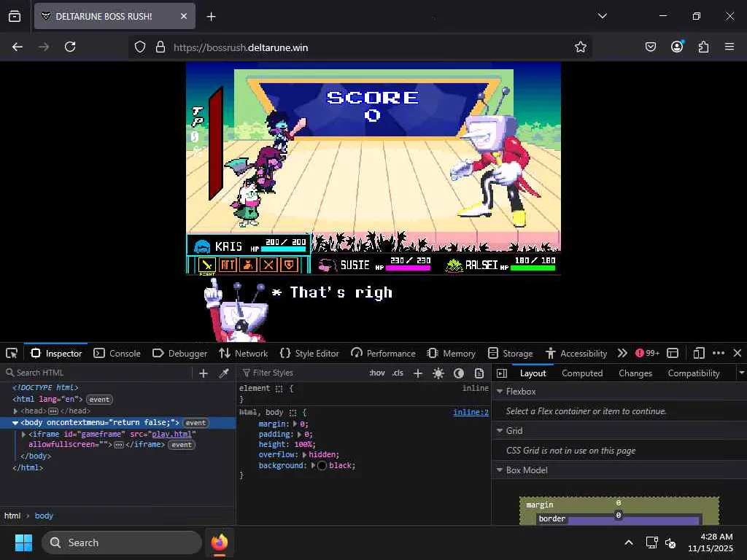This screenshot has height=560, width=747.
Task: Reload the page
Action: (x=70, y=47)
